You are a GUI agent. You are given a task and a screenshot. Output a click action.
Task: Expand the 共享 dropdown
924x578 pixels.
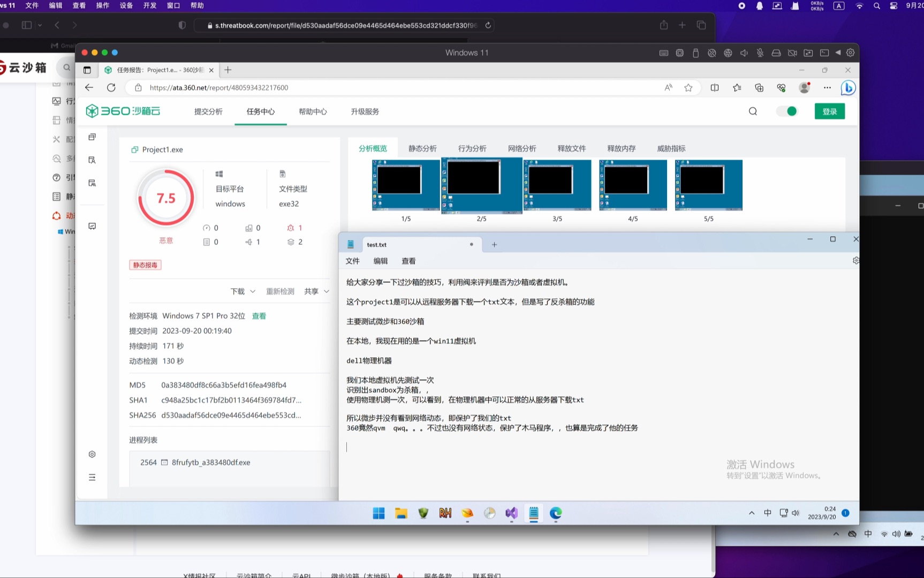(x=316, y=291)
